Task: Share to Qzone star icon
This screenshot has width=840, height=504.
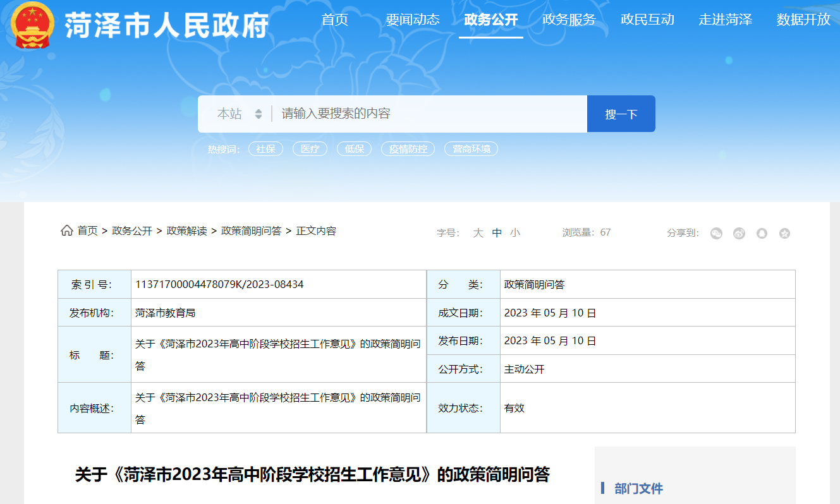Action: coord(784,233)
